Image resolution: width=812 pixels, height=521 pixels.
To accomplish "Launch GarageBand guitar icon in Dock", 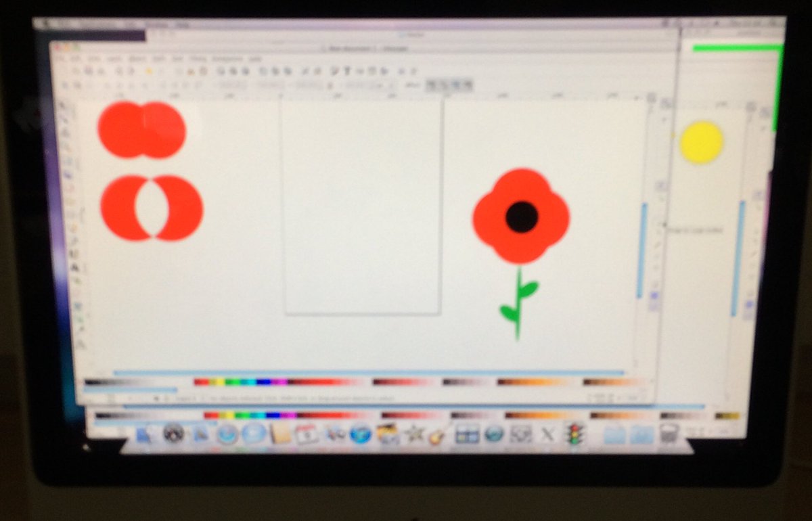I will coord(436,434).
